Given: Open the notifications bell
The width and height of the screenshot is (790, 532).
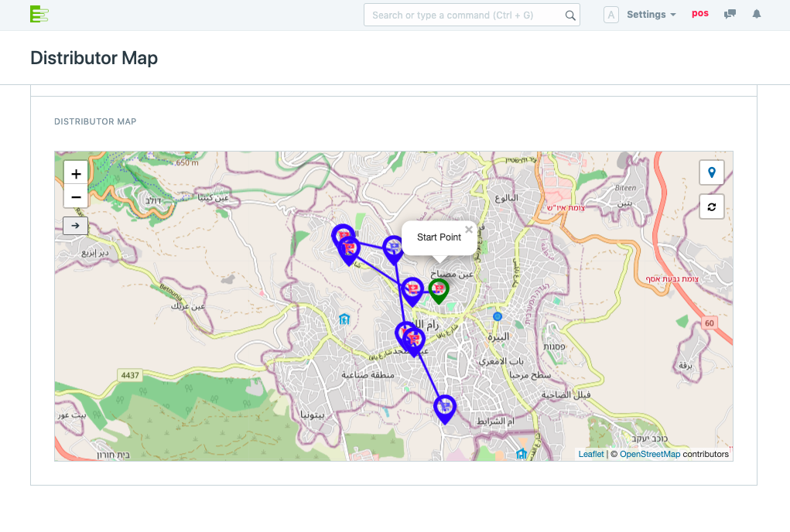Looking at the screenshot, I should [x=757, y=15].
